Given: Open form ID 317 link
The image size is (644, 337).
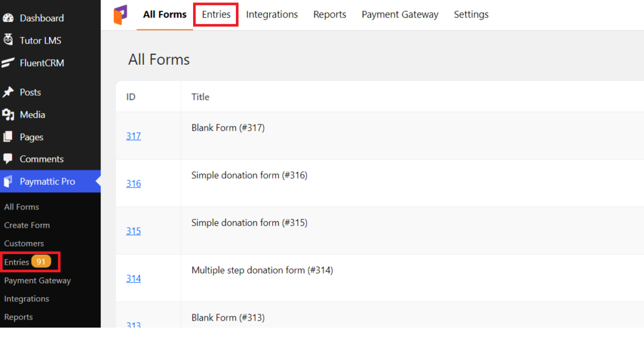Looking at the screenshot, I should click(x=133, y=136).
